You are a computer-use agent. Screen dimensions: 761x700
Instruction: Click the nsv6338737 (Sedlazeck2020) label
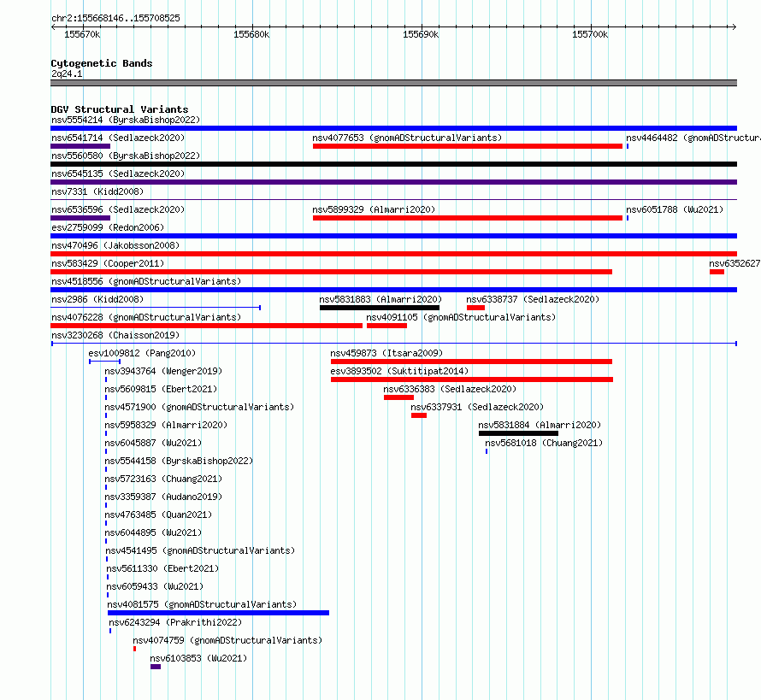[533, 299]
